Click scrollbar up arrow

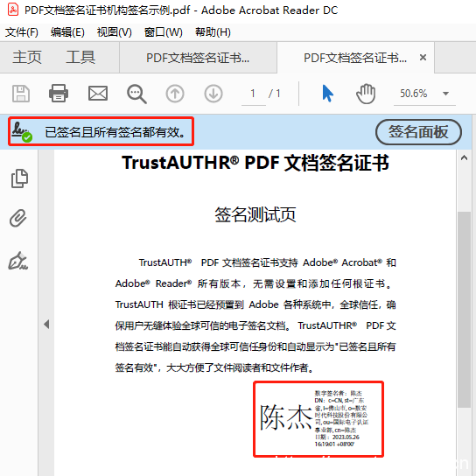point(464,157)
